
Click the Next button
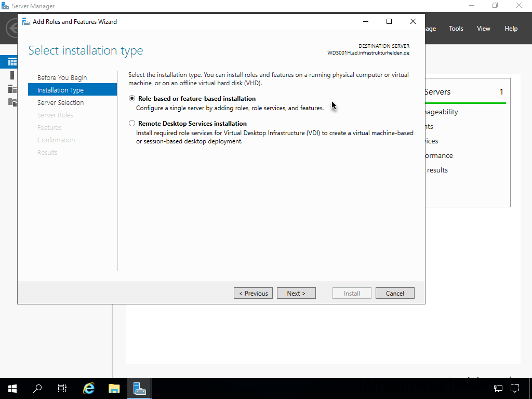[296, 293]
